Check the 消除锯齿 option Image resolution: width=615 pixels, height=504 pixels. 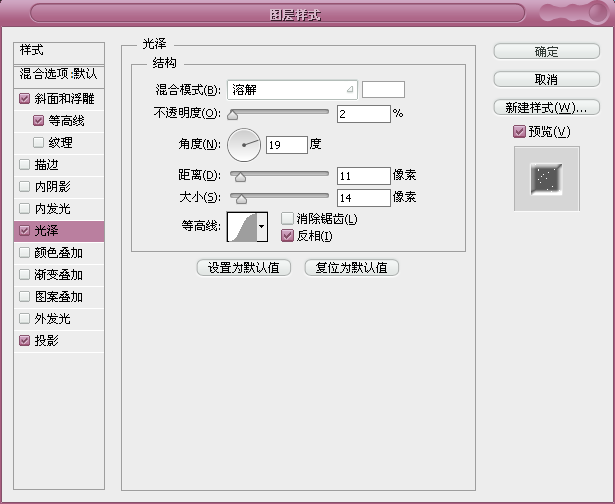pyautogui.click(x=287, y=218)
